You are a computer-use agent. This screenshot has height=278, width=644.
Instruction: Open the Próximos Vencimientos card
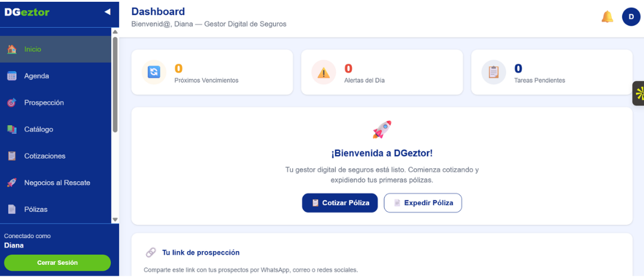212,72
